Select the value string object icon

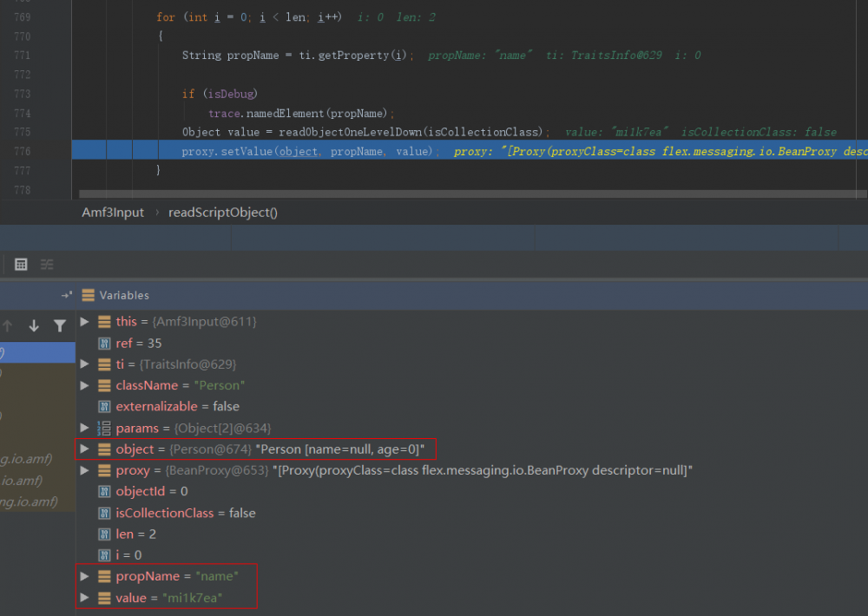click(104, 598)
